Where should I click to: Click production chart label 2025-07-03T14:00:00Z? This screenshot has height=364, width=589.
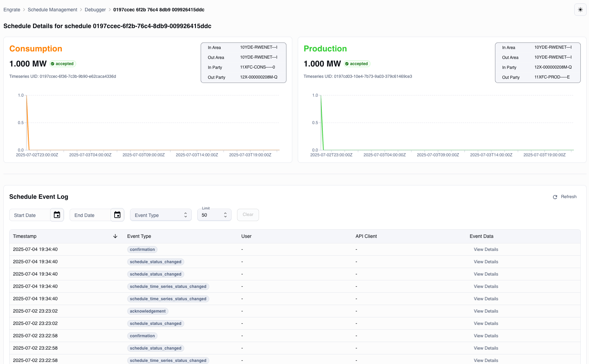pyautogui.click(x=491, y=155)
